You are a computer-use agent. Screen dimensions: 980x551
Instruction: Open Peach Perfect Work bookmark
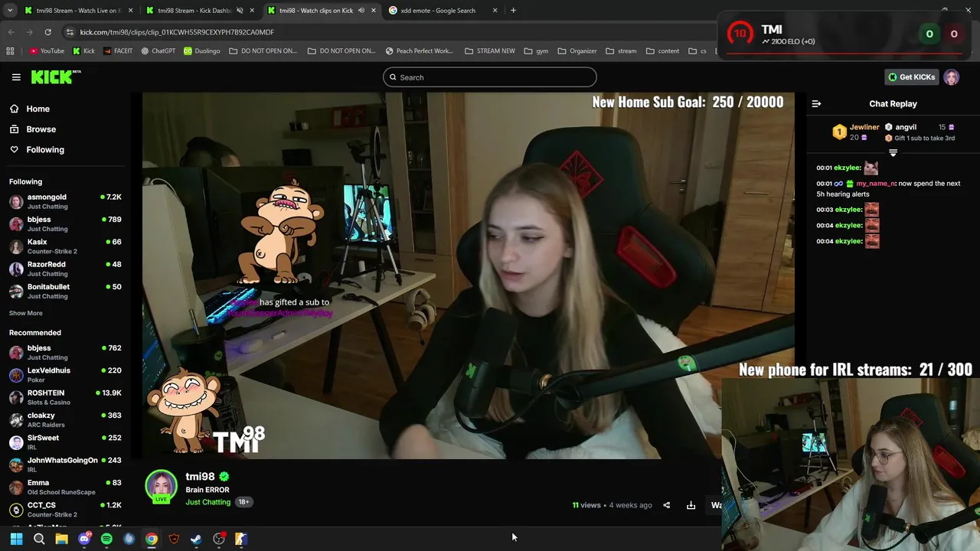419,51
